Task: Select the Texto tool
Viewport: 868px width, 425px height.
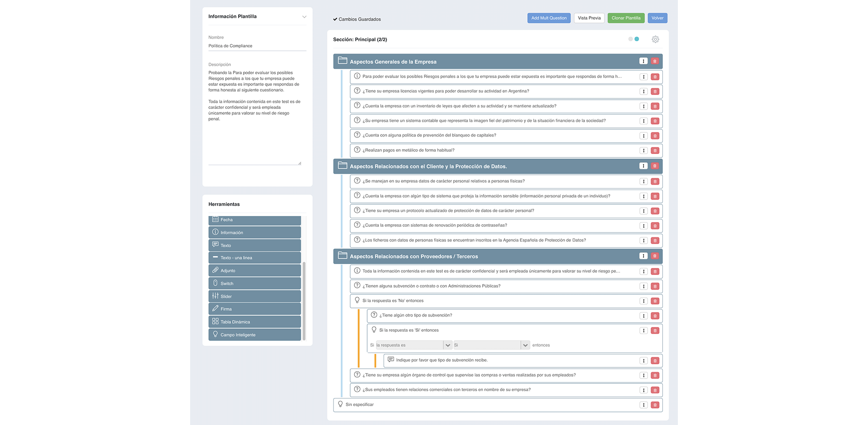Action: tap(255, 245)
